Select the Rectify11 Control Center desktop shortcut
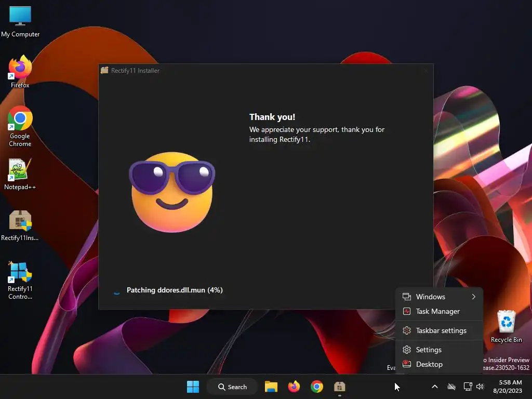Image resolution: width=532 pixels, height=399 pixels. pyautogui.click(x=20, y=280)
